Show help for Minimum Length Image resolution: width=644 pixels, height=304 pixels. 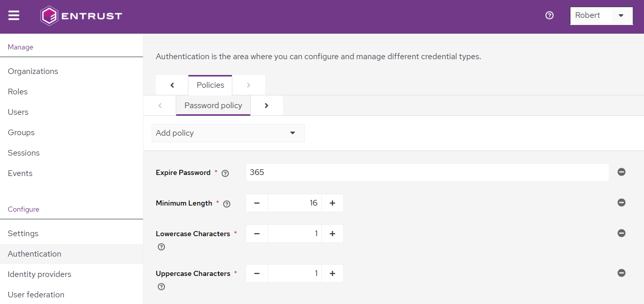click(227, 204)
